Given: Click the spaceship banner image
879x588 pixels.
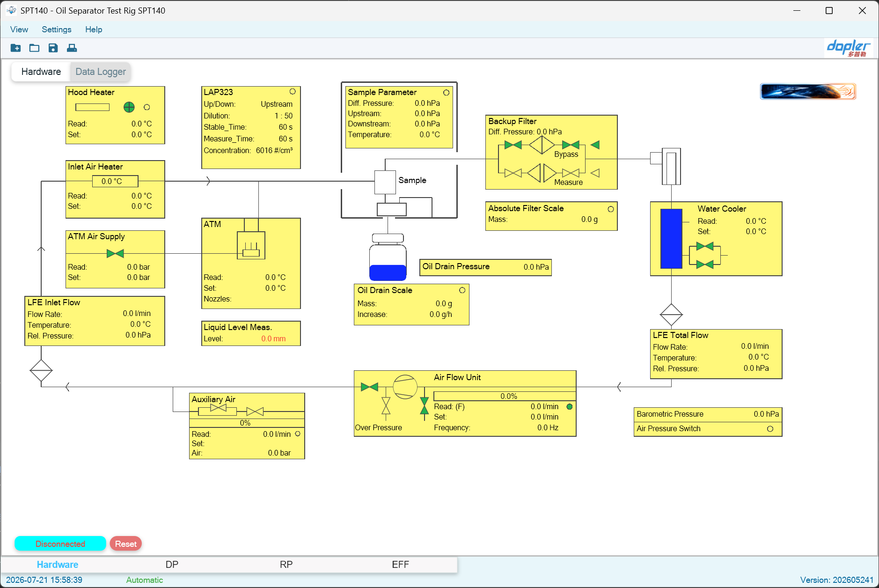Looking at the screenshot, I should pyautogui.click(x=808, y=91).
